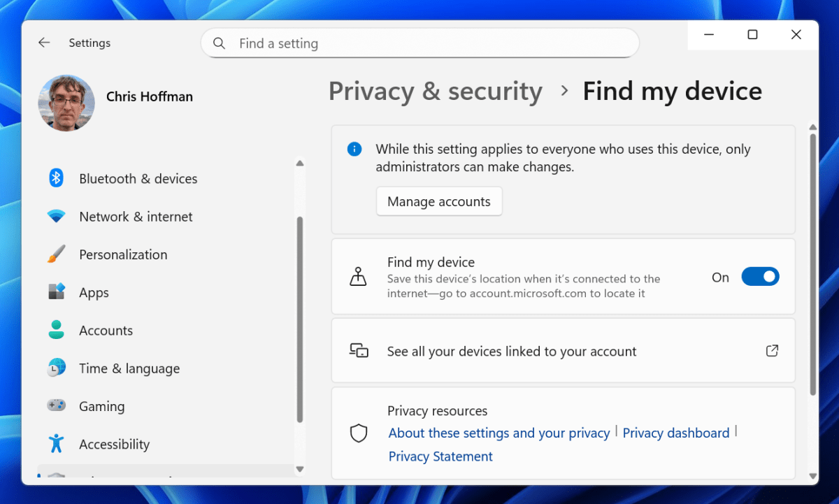The width and height of the screenshot is (839, 504).
Task: Select the Time & language clock icon
Action: 55,368
